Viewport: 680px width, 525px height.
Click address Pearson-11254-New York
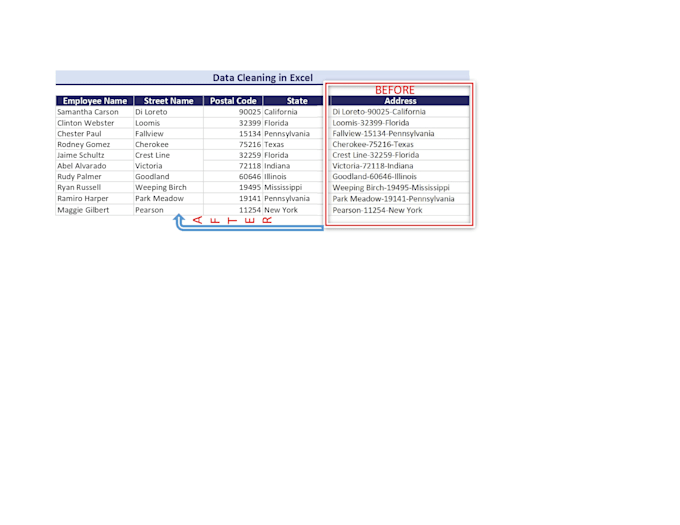399,210
